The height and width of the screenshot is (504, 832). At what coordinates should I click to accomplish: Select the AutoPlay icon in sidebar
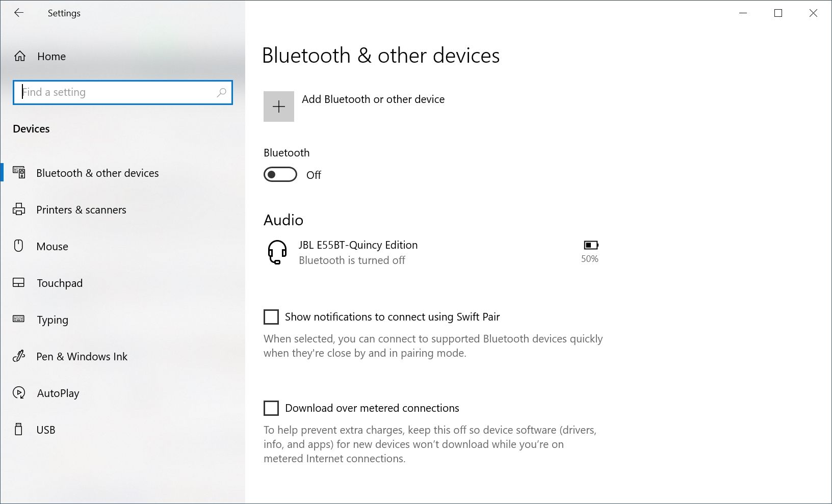[19, 393]
